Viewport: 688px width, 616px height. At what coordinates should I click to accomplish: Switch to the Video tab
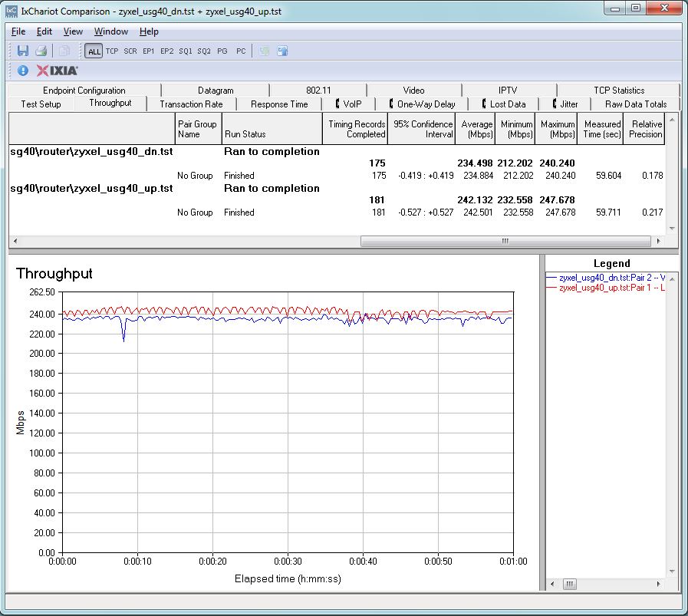point(413,91)
